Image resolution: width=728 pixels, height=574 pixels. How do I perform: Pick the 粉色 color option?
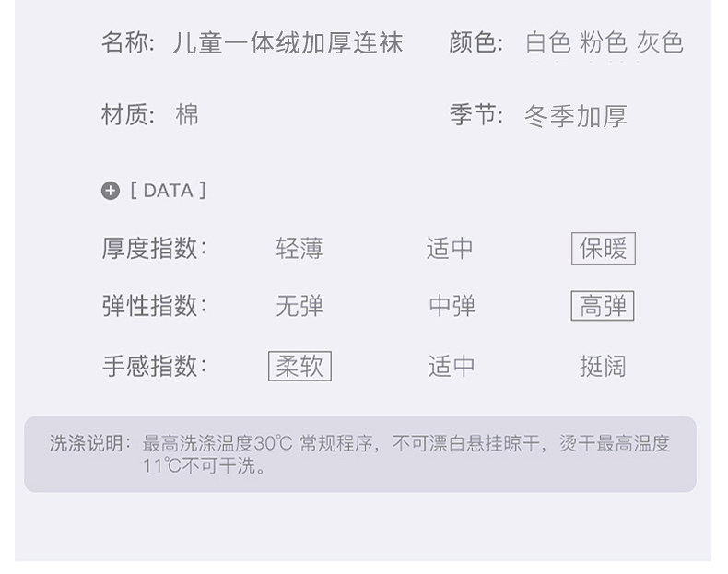coord(604,43)
